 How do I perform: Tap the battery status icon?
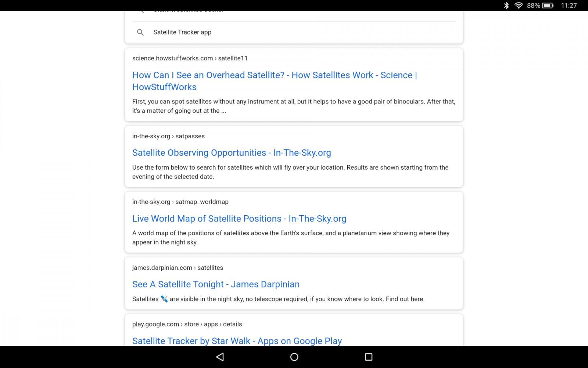(x=548, y=6)
